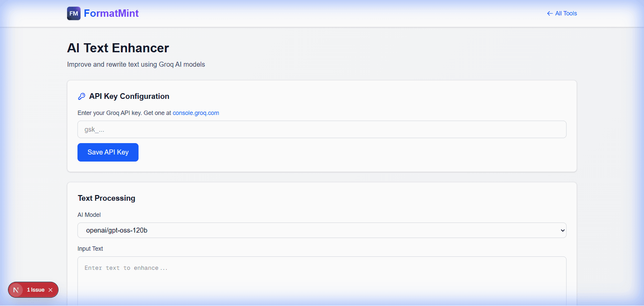Click the chevron on the AI Model selector

(x=562, y=230)
